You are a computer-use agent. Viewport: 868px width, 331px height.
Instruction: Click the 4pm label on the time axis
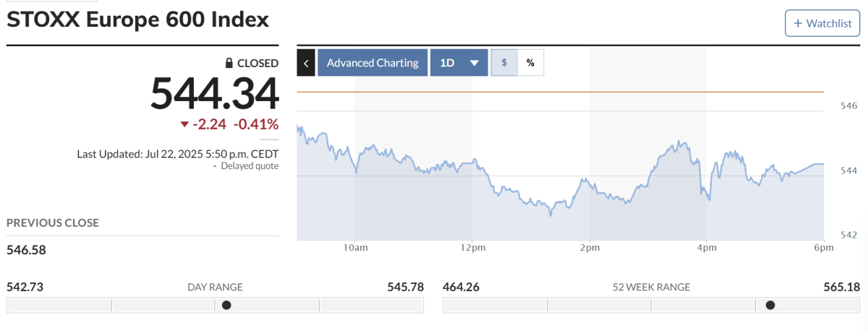707,249
